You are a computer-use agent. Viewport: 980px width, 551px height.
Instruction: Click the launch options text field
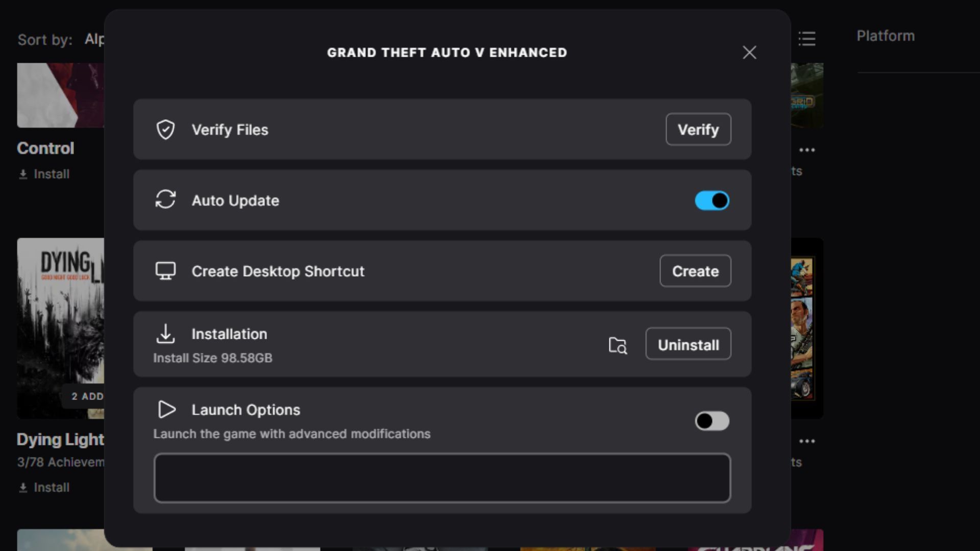[x=442, y=478]
